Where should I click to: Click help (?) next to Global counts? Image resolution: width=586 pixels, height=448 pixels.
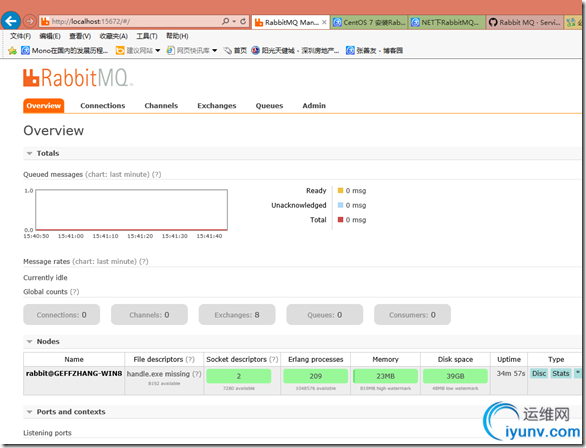tap(74, 292)
